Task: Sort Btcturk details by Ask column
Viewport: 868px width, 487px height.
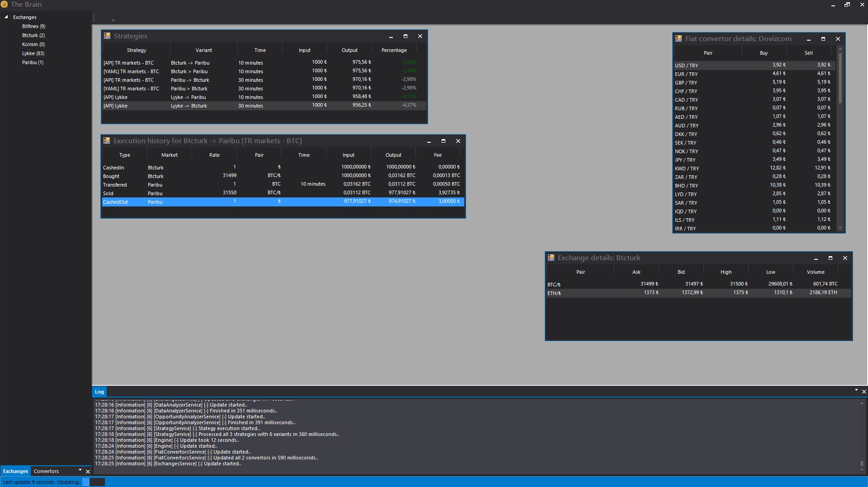Action: point(636,272)
